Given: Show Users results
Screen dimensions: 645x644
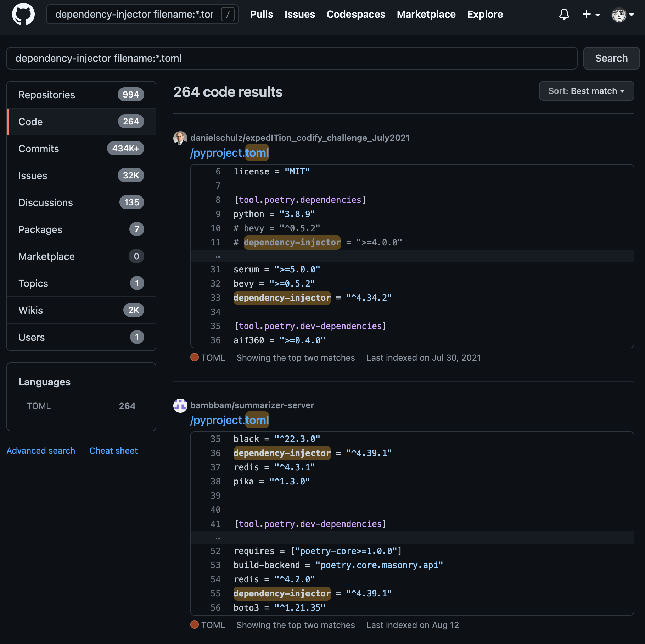Looking at the screenshot, I should coord(81,337).
